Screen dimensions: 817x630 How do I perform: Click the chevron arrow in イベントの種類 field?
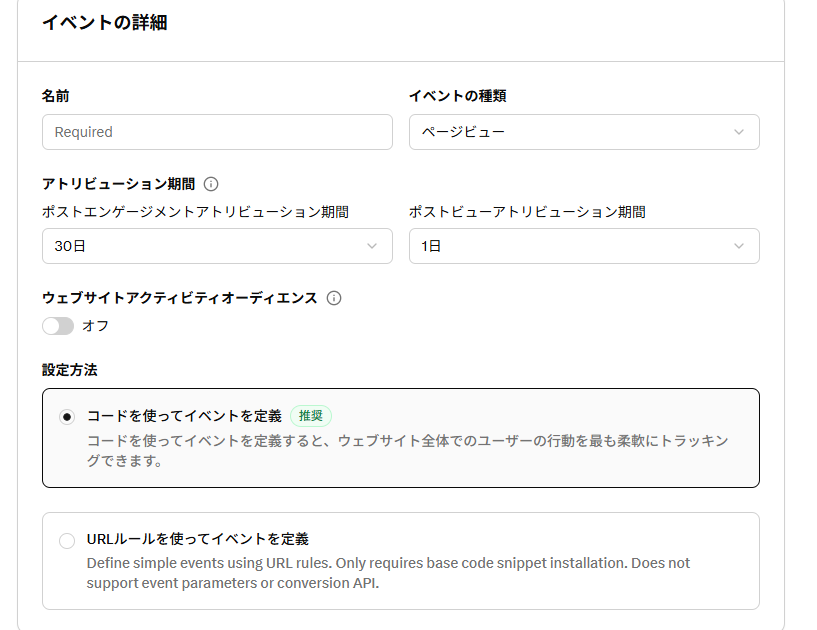(739, 132)
